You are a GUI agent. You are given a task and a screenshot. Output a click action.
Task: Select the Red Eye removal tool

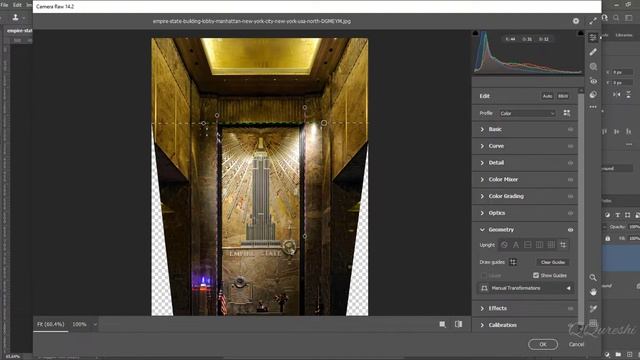pyautogui.click(x=593, y=81)
